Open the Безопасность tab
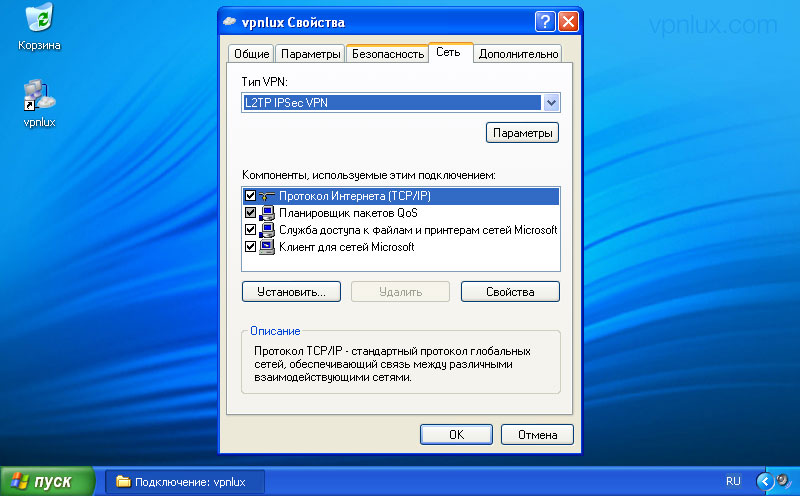This screenshot has width=800, height=496. 388,54
